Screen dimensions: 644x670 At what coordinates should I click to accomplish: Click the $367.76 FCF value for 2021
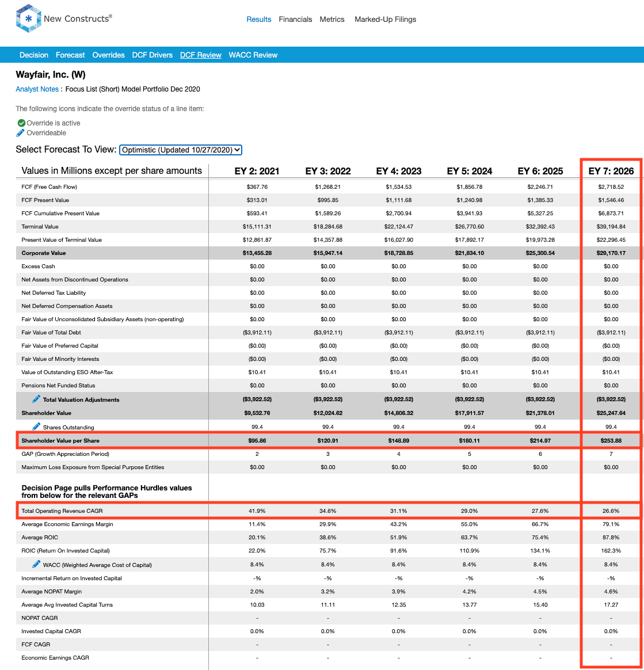coord(257,186)
